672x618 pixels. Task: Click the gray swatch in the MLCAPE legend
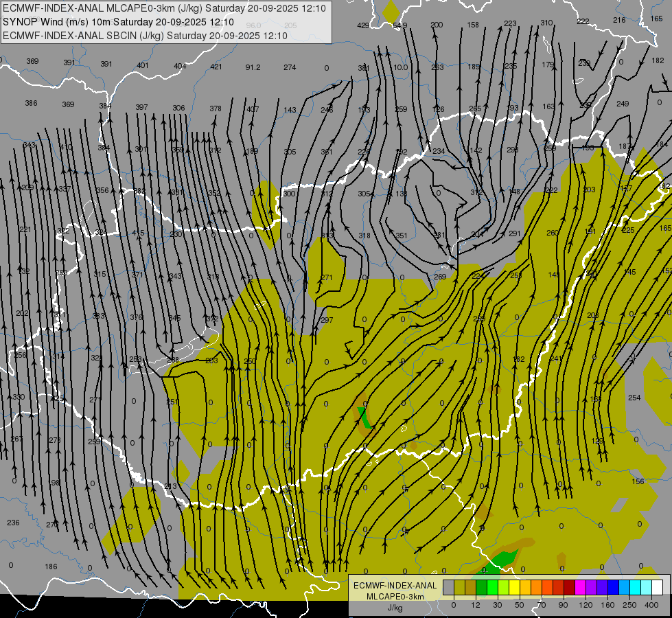pos(449,587)
